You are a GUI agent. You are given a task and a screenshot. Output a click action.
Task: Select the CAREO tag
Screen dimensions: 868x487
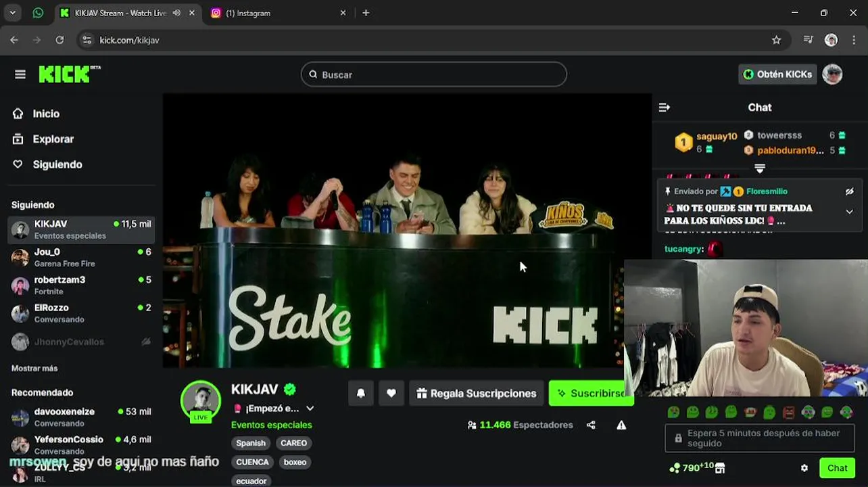(293, 443)
